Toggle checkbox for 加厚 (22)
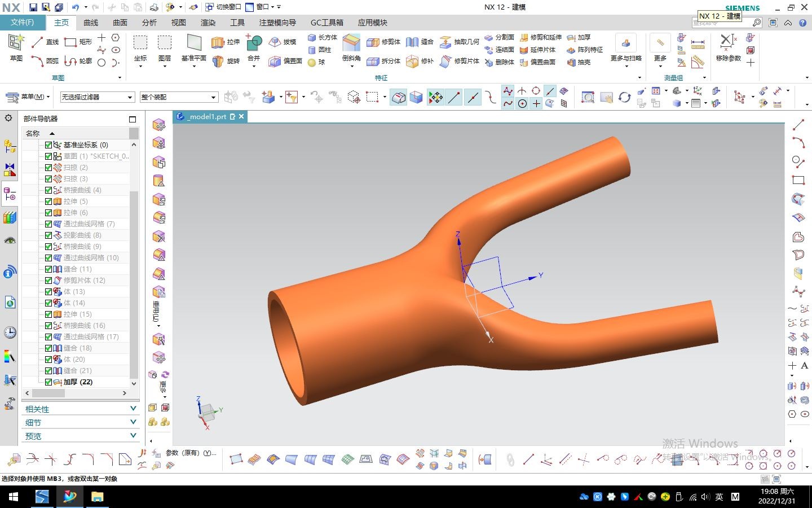The width and height of the screenshot is (812, 508). [48, 382]
